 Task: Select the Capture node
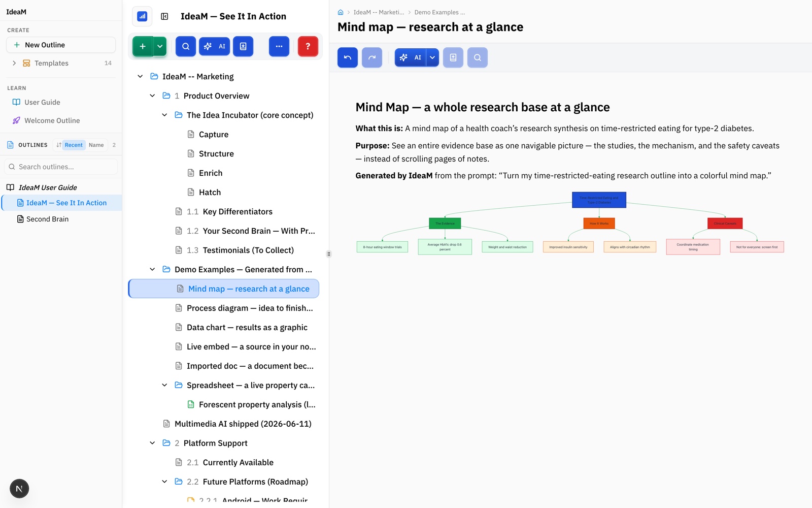[x=213, y=134]
